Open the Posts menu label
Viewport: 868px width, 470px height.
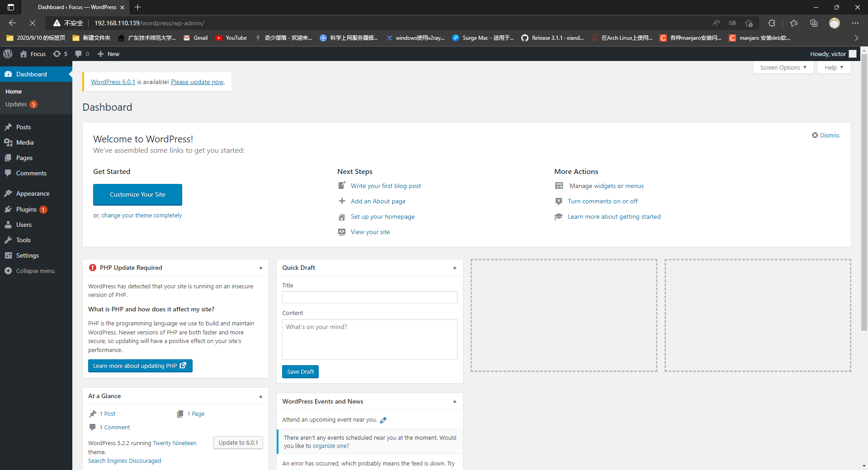(x=24, y=127)
